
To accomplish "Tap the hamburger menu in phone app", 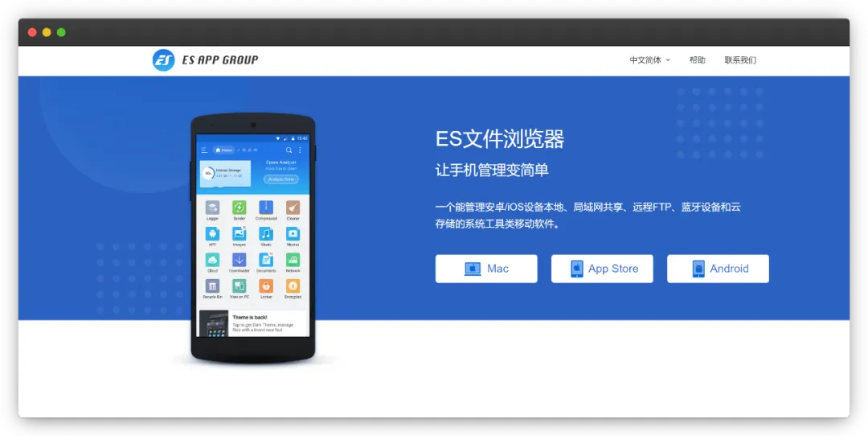I will [x=204, y=150].
